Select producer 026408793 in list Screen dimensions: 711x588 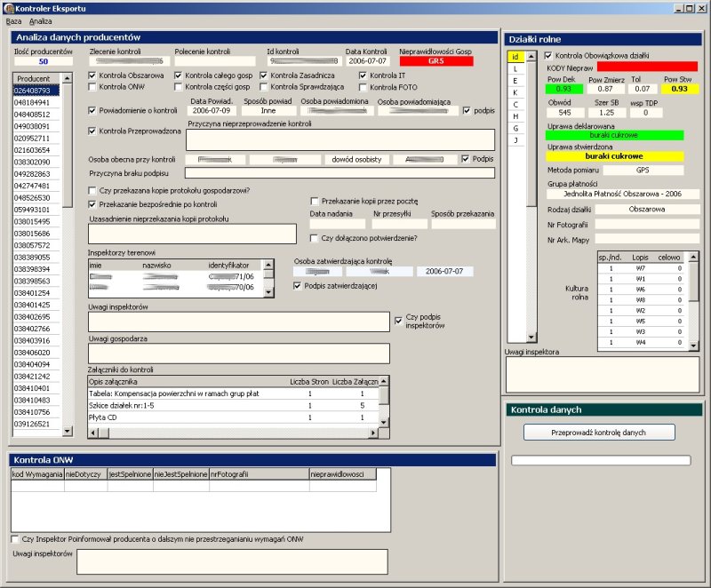36,90
